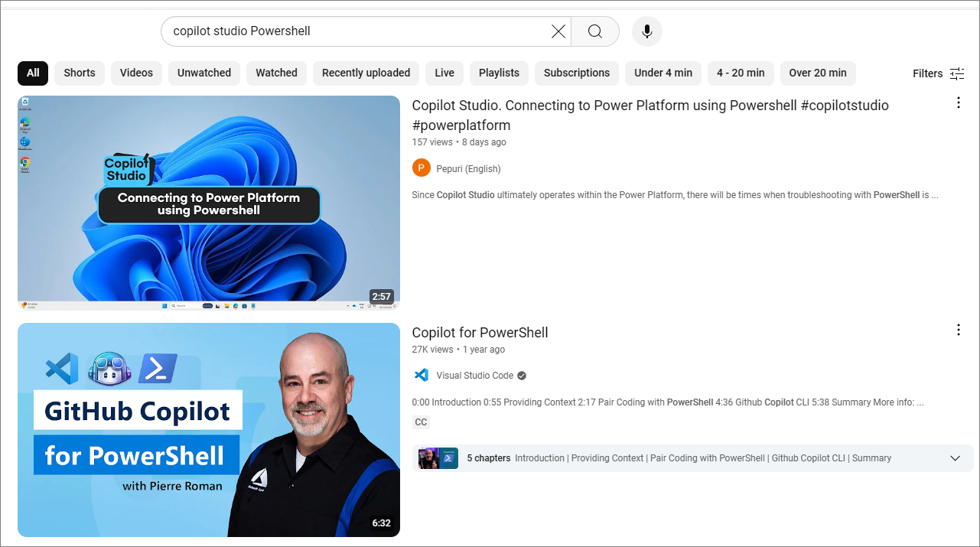
Task: Click the verified badge beside Visual Studio Code
Action: [x=522, y=376]
